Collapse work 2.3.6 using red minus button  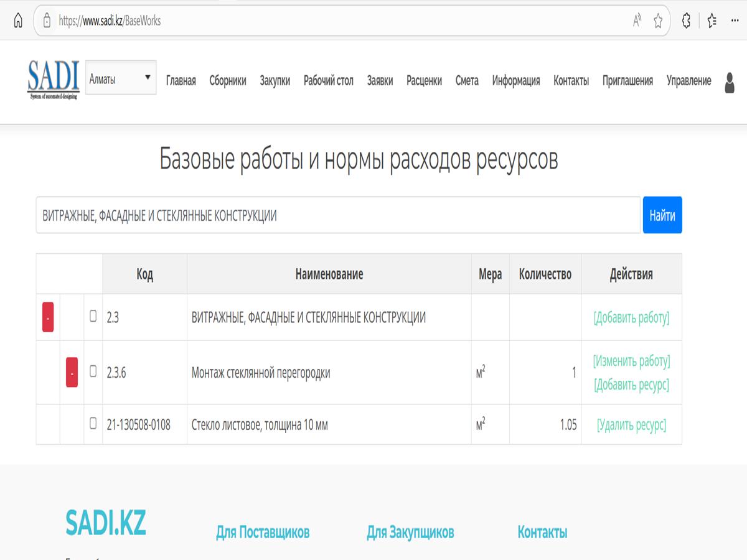tap(72, 373)
